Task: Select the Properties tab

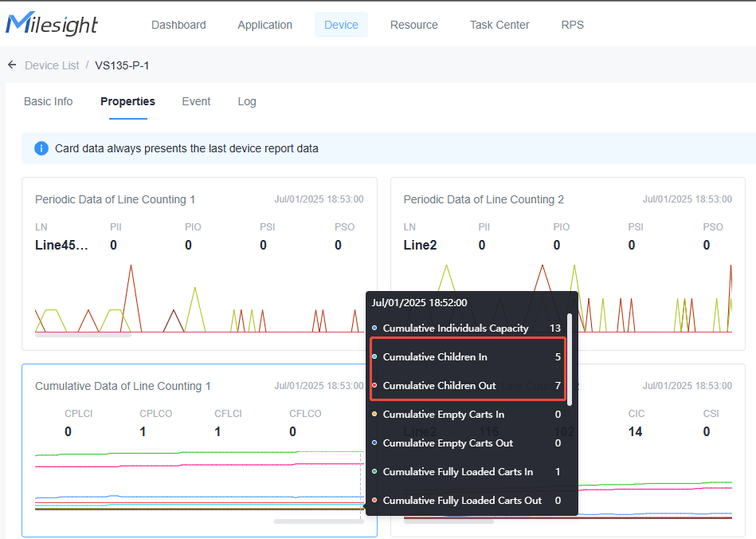Action: [127, 101]
